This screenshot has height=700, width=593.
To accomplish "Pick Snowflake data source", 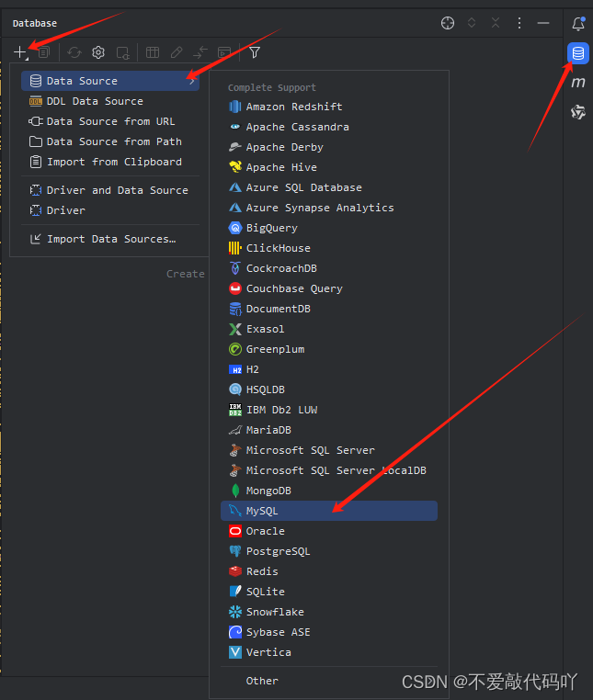I will tap(329, 612).
